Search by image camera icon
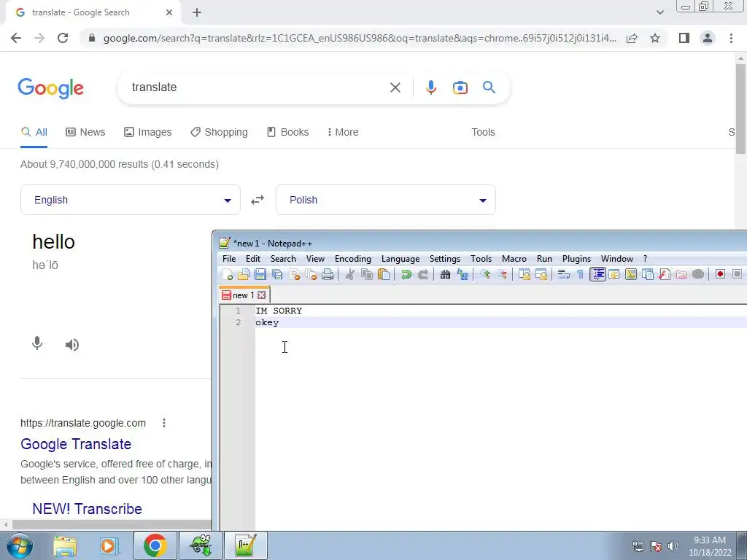This screenshot has height=560, width=747. (460, 87)
